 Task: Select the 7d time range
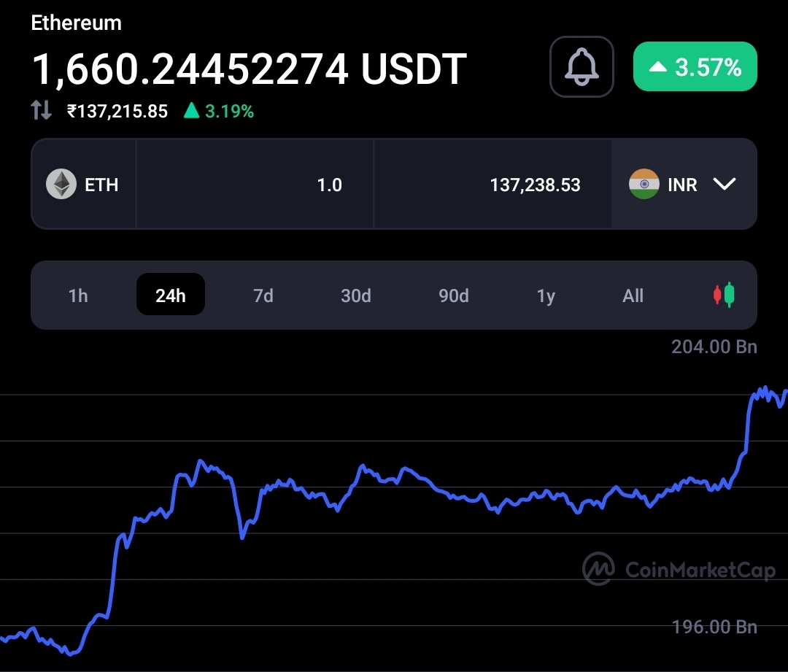coord(263,296)
